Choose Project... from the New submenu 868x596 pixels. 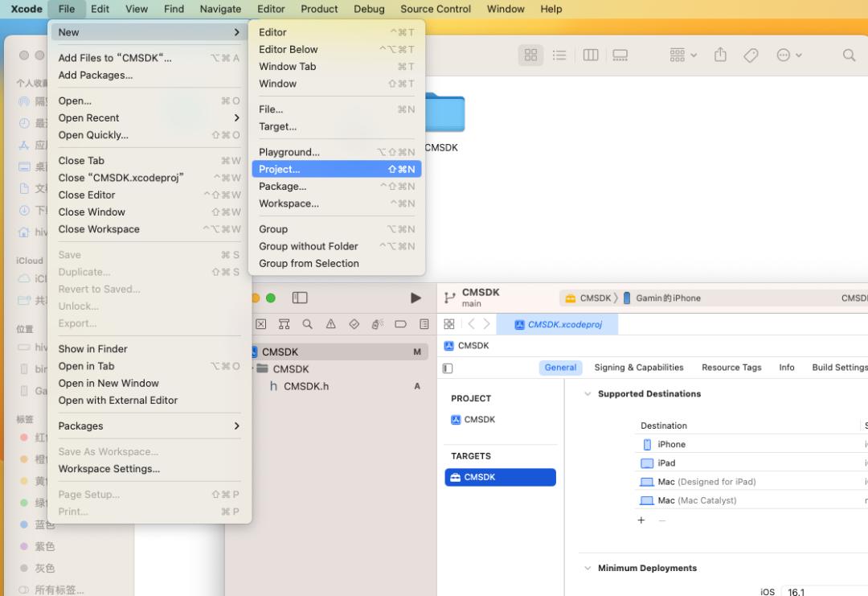point(337,169)
